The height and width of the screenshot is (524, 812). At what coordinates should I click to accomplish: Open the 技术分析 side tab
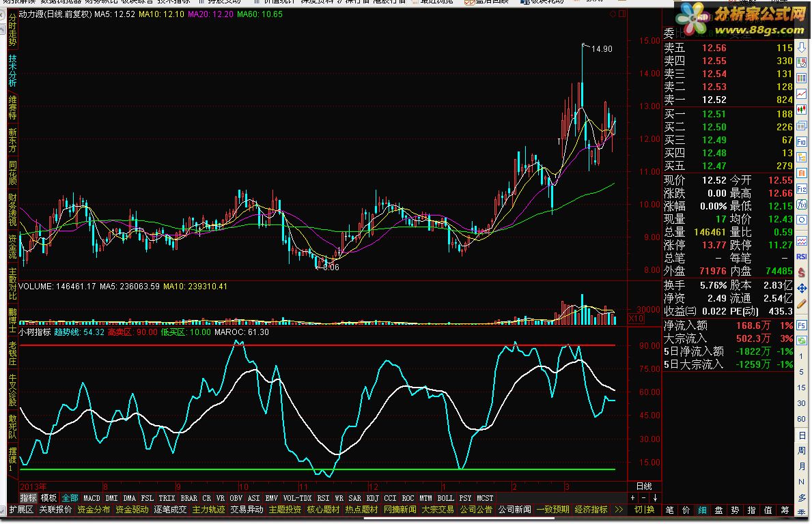point(12,70)
